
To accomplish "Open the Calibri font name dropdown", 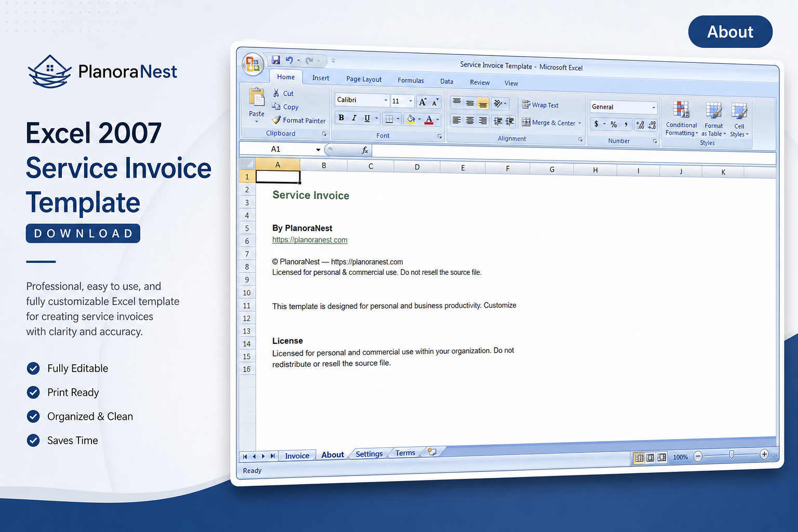I will click(385, 100).
